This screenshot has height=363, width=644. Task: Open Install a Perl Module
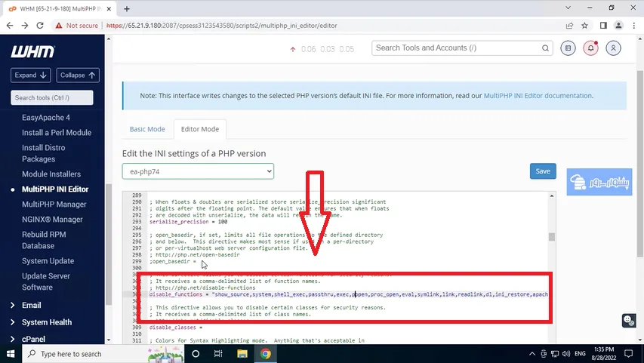click(x=57, y=133)
